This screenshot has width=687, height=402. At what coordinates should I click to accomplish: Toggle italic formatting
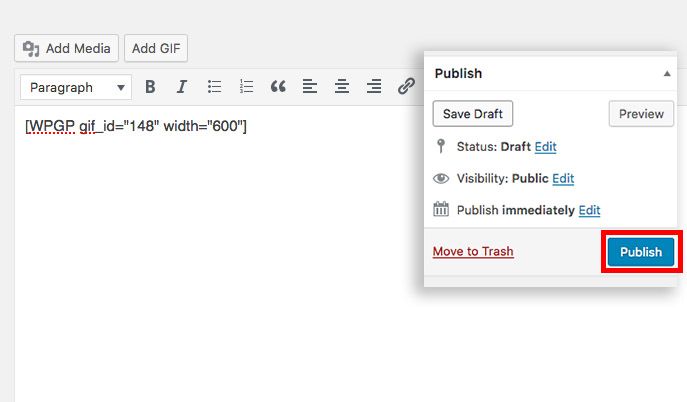pos(182,87)
